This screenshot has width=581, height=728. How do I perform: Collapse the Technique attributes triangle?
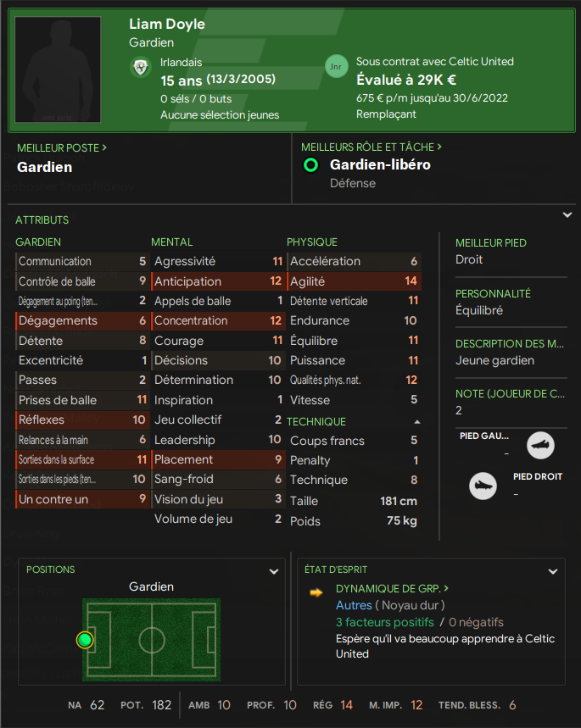tap(416, 421)
